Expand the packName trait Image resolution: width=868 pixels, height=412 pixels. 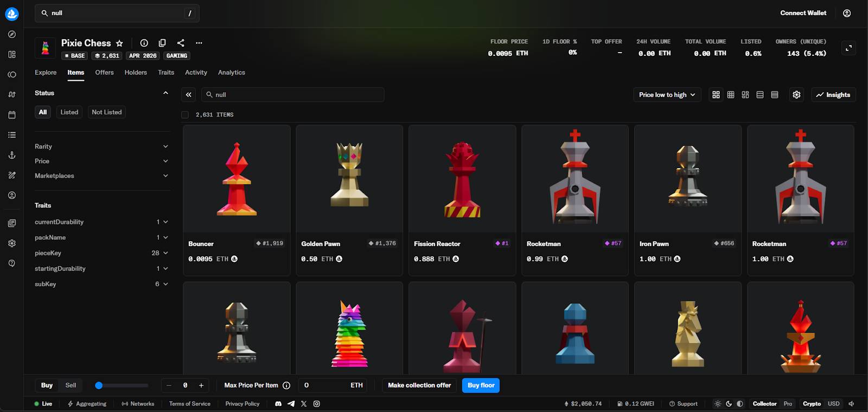click(102, 237)
